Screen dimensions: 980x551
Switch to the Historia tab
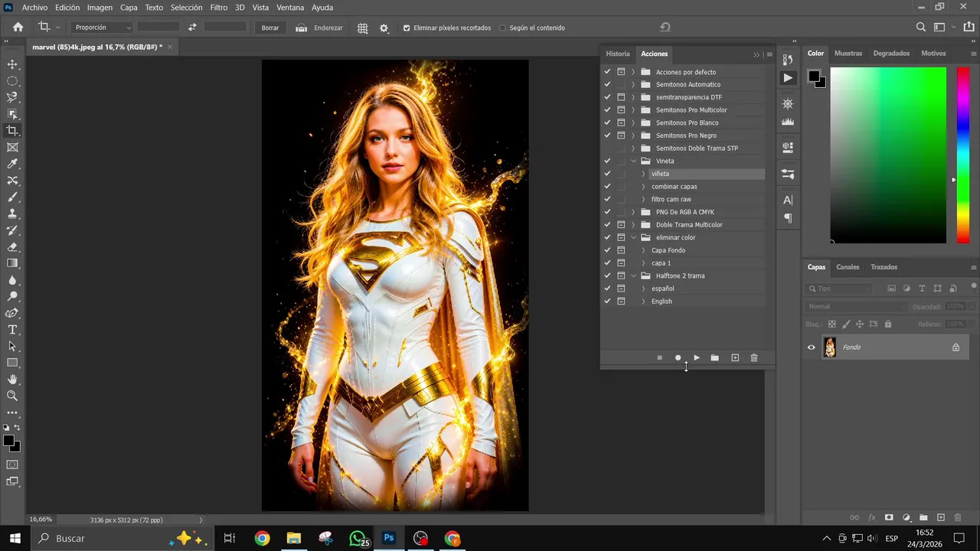618,54
